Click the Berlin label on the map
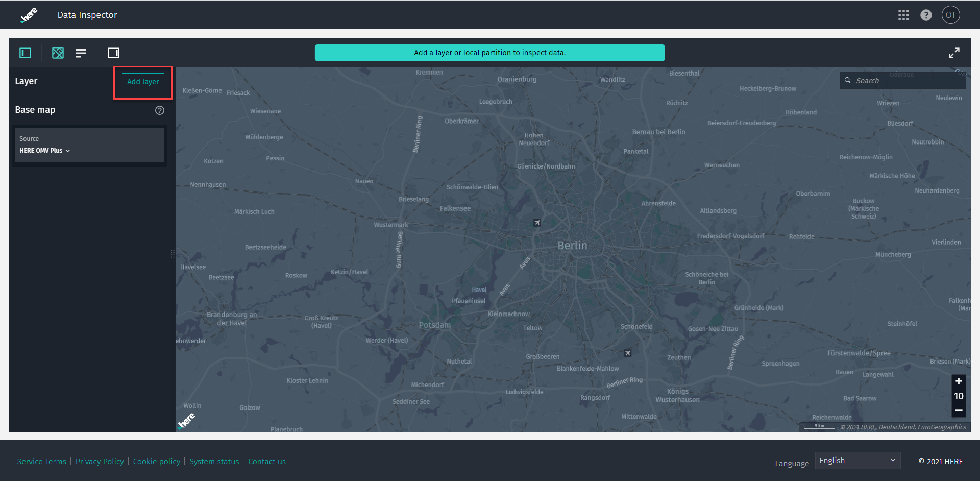This screenshot has width=980, height=481. click(573, 246)
